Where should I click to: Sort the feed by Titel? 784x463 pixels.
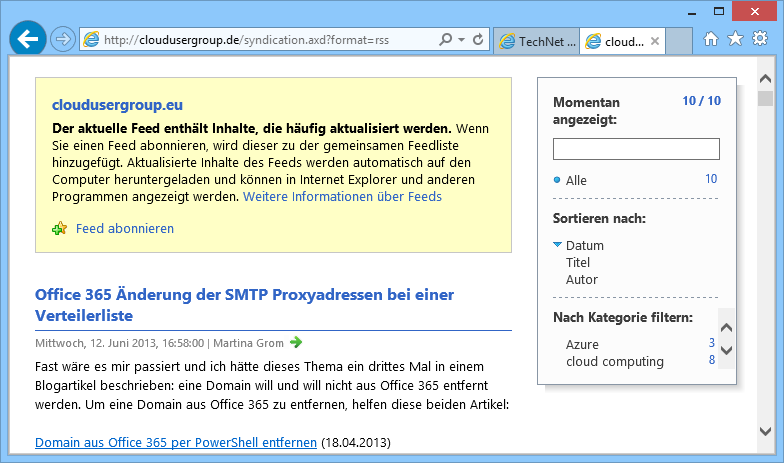[x=578, y=263]
